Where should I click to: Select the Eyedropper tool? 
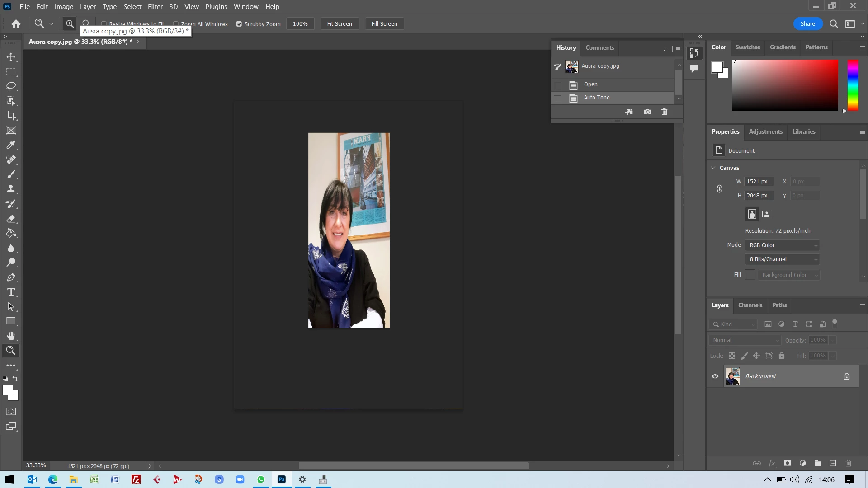coord(11,145)
